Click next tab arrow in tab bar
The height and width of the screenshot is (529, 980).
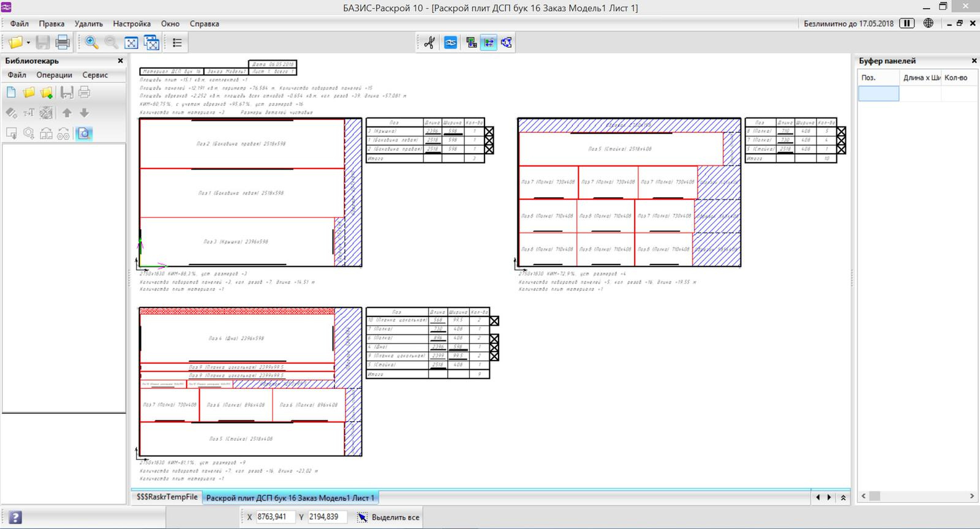point(829,498)
